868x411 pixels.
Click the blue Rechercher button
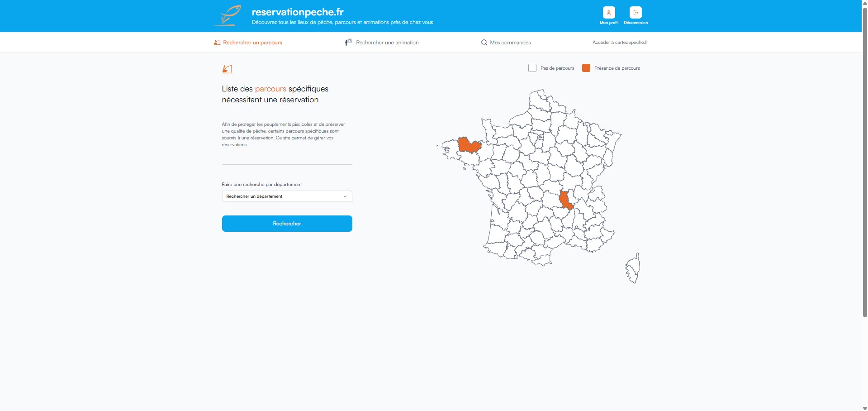click(x=287, y=224)
